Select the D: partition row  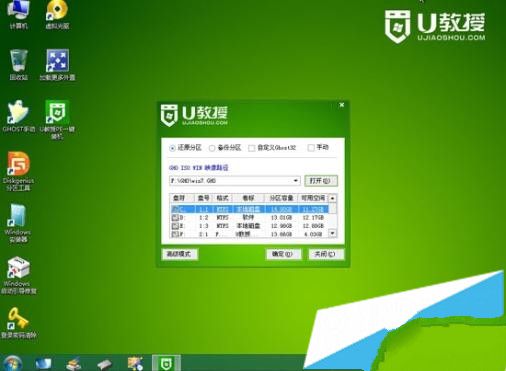pyautogui.click(x=249, y=217)
